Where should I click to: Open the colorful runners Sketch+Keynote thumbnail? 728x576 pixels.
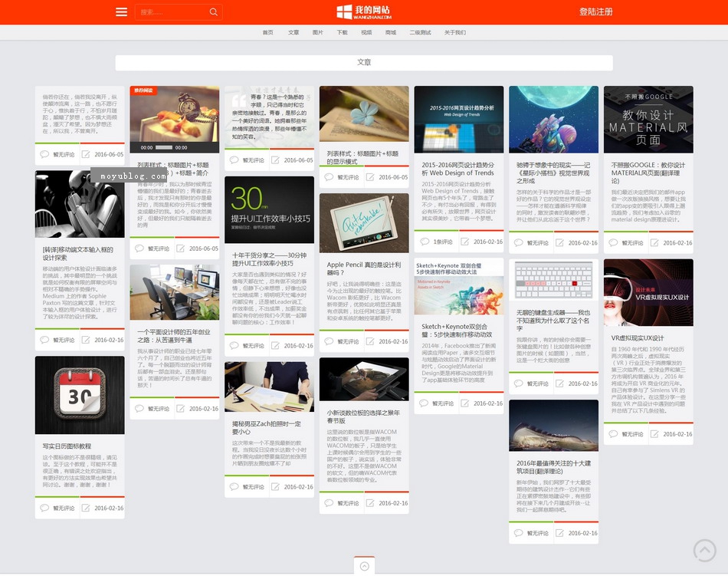pyautogui.click(x=459, y=287)
